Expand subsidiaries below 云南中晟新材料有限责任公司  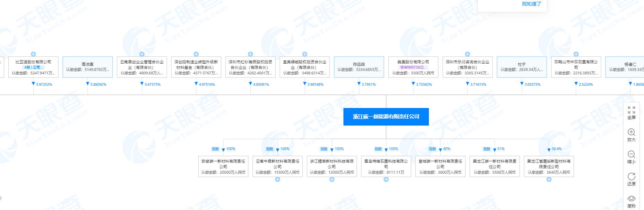(278, 180)
